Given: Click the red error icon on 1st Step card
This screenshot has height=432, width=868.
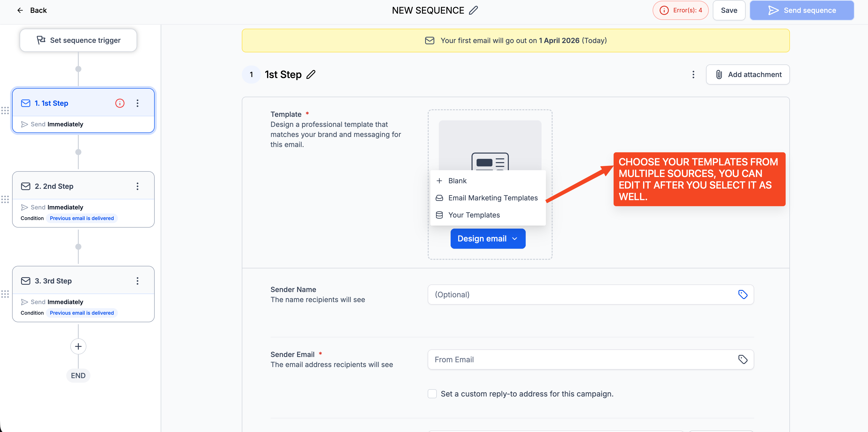Looking at the screenshot, I should point(120,103).
